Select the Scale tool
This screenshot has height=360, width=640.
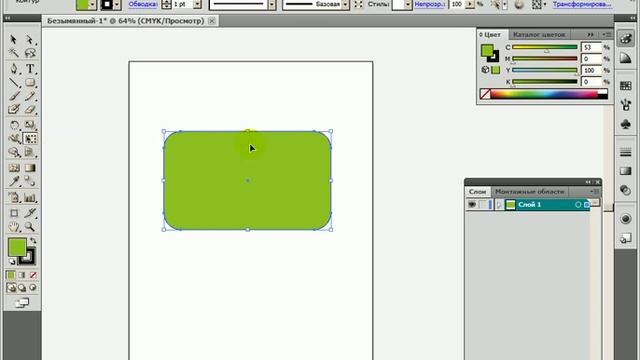(30, 125)
